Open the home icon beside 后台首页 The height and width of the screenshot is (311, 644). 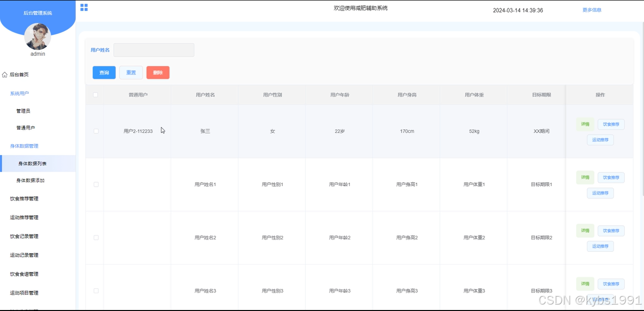pyautogui.click(x=5, y=75)
